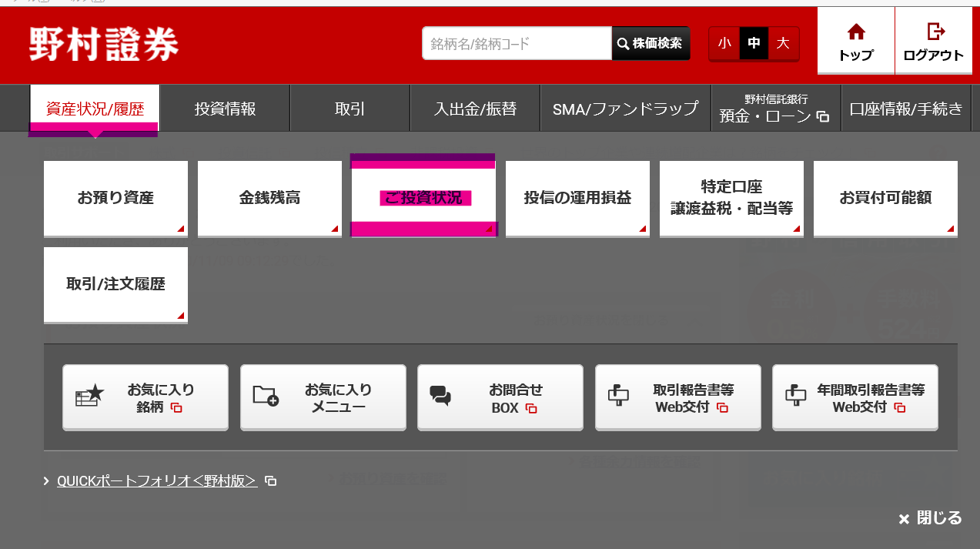
Task: Select the 金銭残高 menu tile
Action: point(269,199)
